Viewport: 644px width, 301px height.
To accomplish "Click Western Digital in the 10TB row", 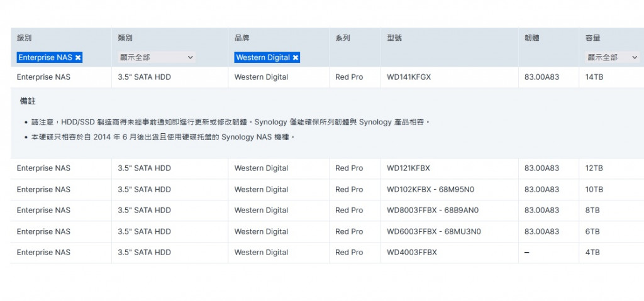I will (261, 189).
